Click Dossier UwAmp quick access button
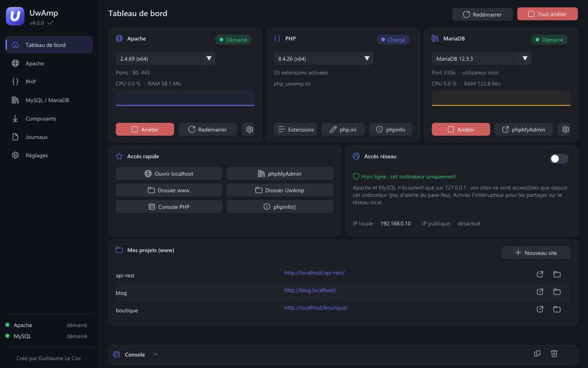 click(x=280, y=190)
